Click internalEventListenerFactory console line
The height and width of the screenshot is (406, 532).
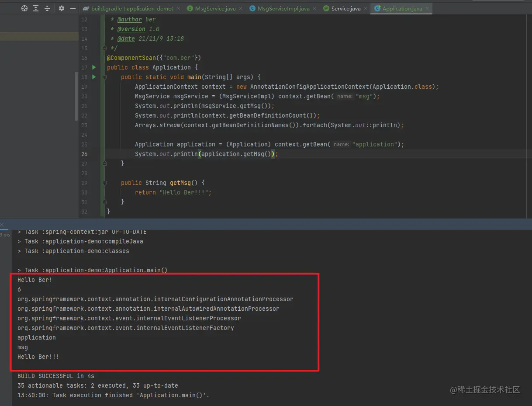126,328
